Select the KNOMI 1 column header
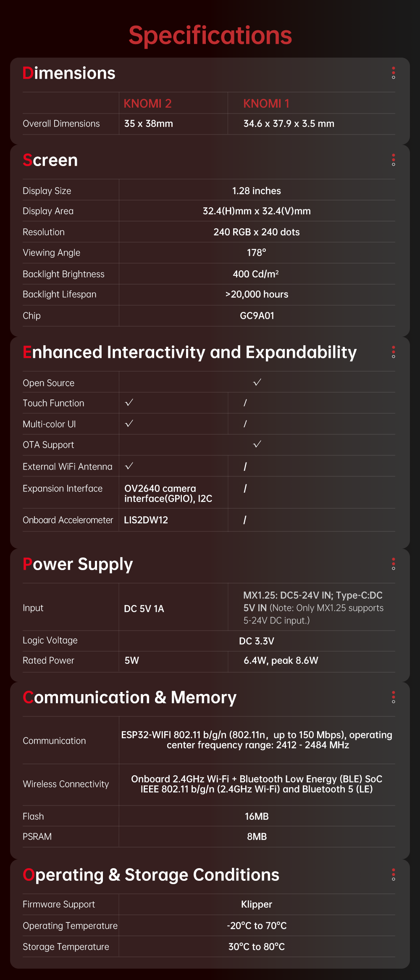 point(266,103)
